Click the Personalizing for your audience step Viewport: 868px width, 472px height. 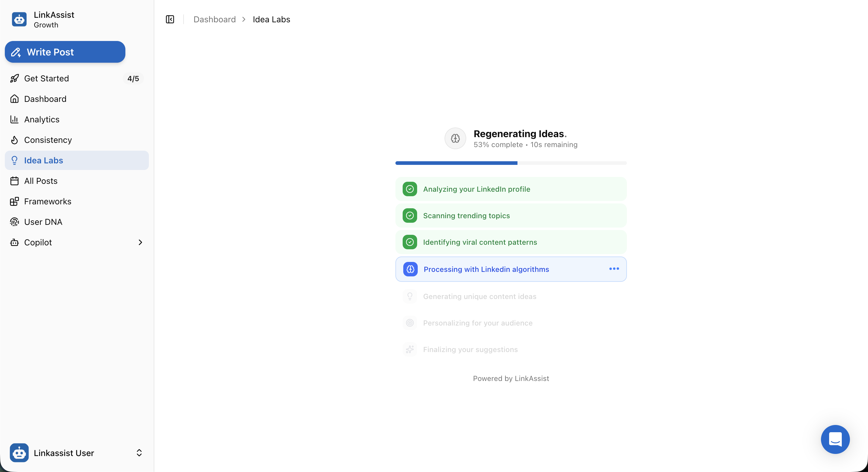(x=511, y=323)
